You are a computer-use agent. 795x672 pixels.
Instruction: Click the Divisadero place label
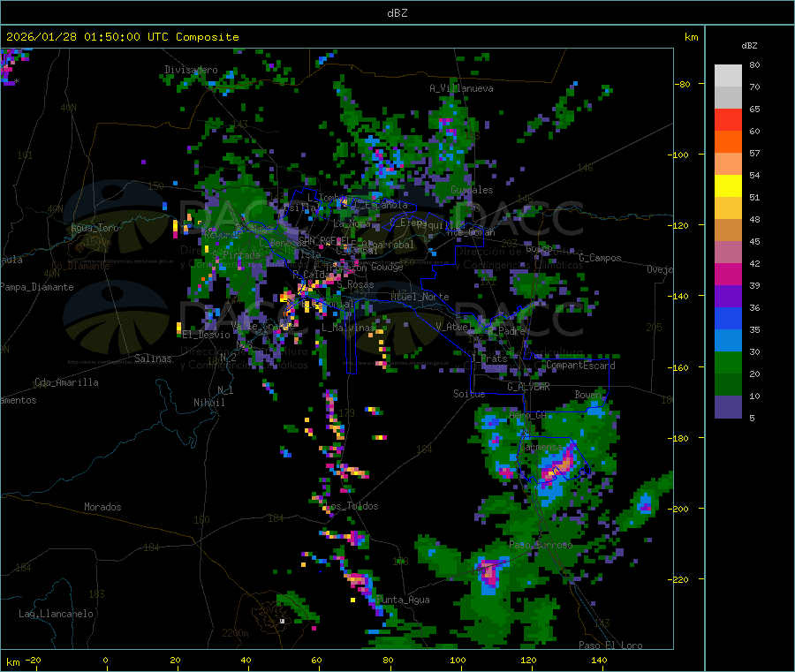pyautogui.click(x=191, y=70)
